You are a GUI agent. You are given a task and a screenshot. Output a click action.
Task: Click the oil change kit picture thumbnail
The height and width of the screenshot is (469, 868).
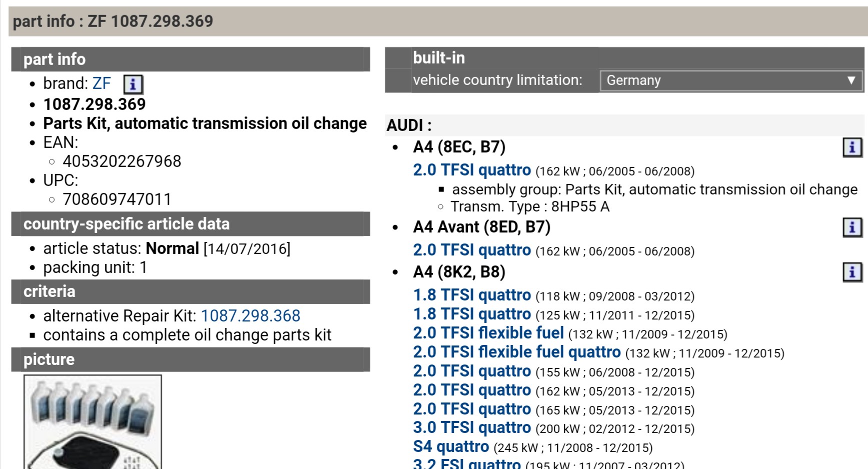tap(93, 421)
